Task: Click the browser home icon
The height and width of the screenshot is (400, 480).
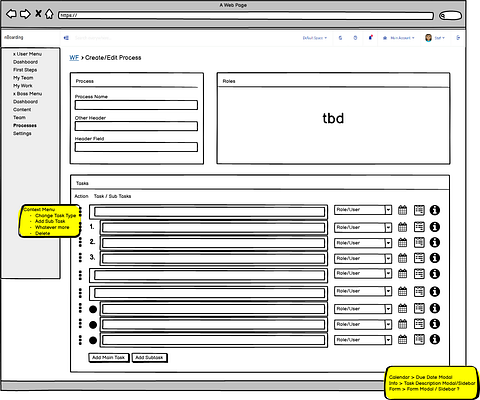Action: coord(49,14)
